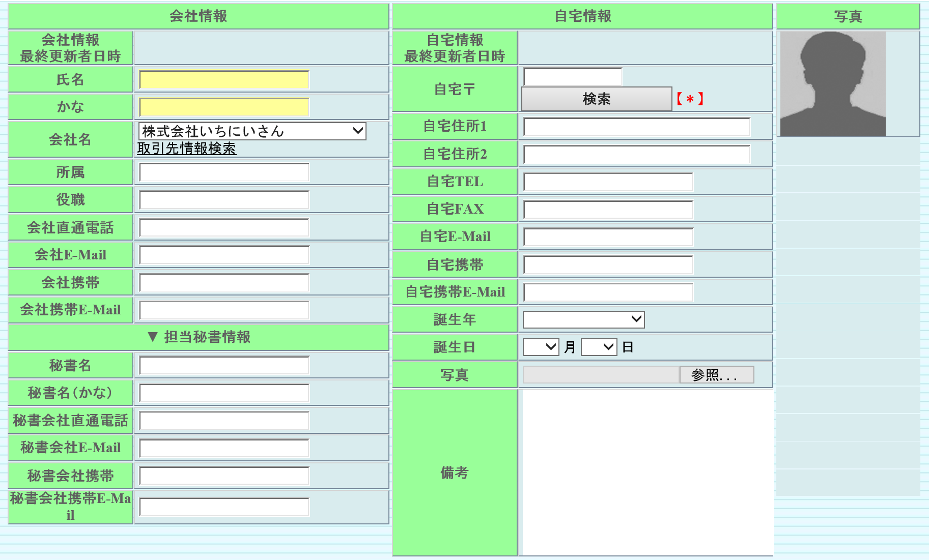This screenshot has height=560, width=929.
Task: Select the 自宅TEL input field
Action: [x=608, y=182]
